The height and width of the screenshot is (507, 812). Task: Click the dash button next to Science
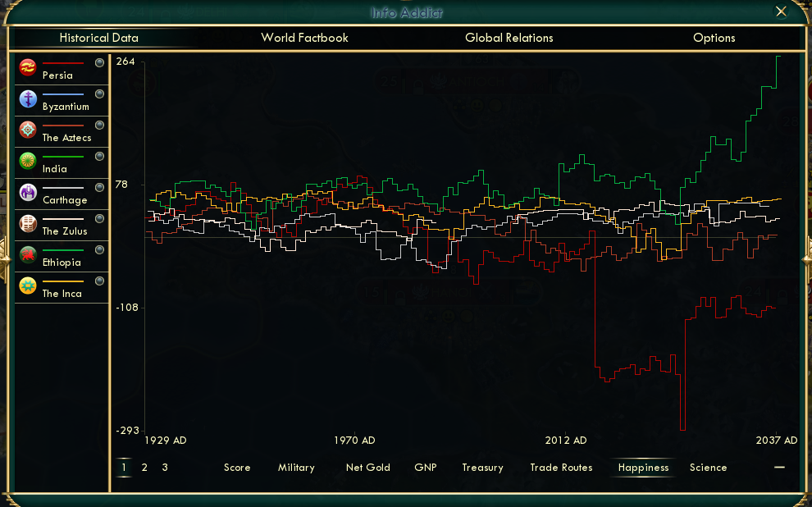pyautogui.click(x=779, y=467)
